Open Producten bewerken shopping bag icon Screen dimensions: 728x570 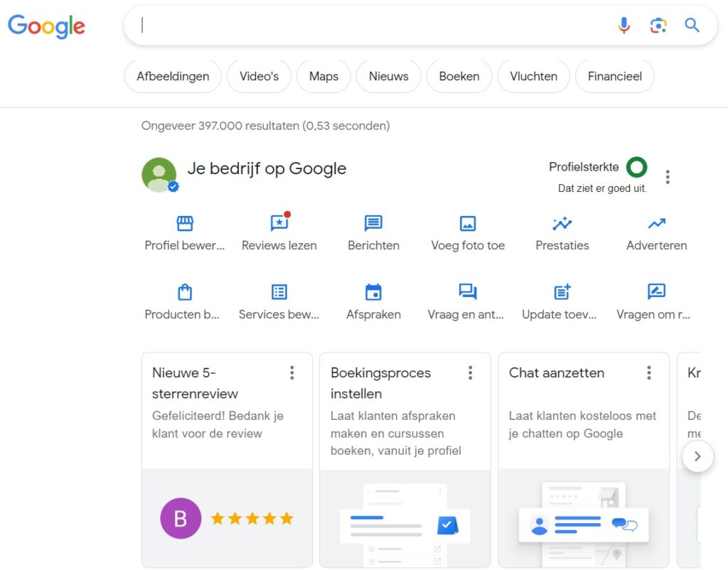click(x=185, y=292)
